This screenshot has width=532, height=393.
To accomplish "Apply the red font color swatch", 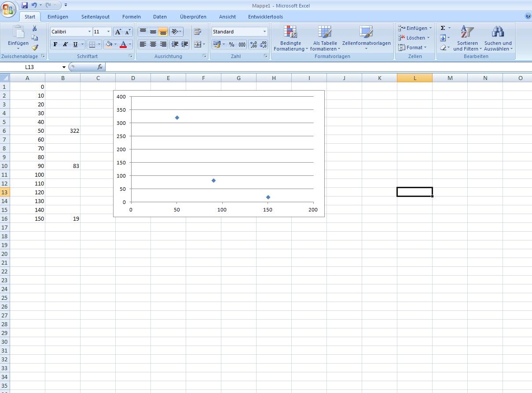I will (123, 44).
